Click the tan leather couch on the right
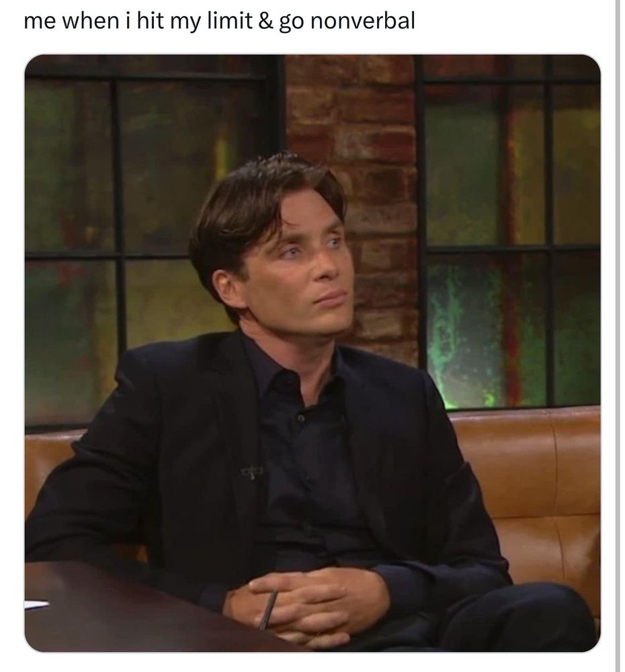 pyautogui.click(x=536, y=493)
